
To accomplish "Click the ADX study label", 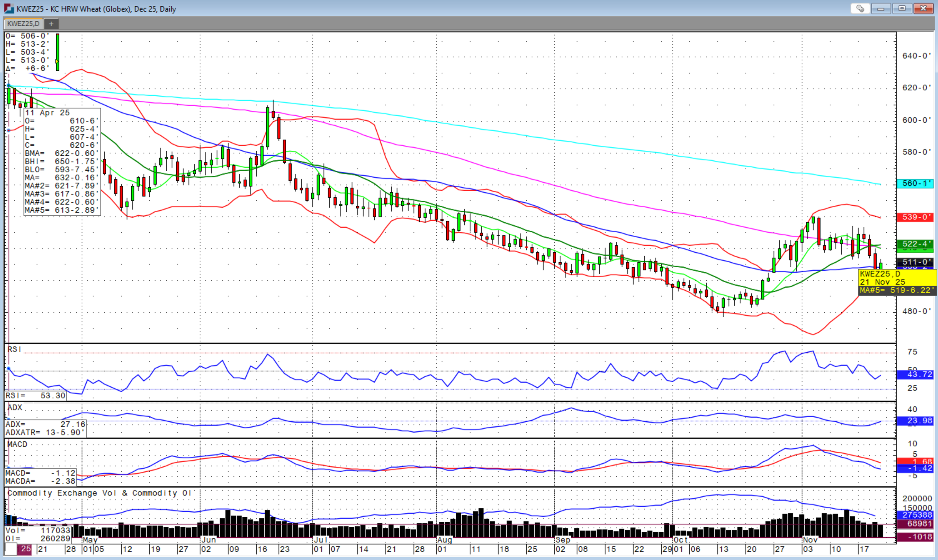I will pos(15,408).
